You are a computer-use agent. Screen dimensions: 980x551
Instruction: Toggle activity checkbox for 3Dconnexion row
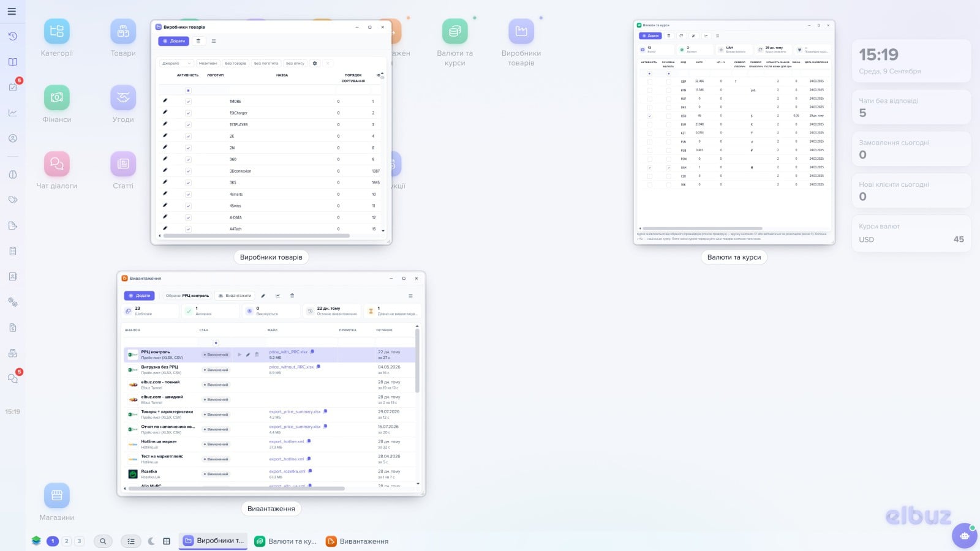[188, 171]
